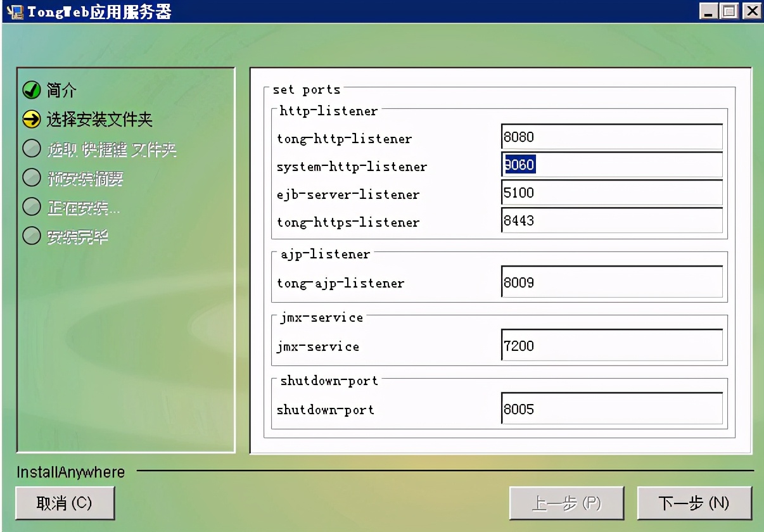Click the green checkmark icon beside 简介
The width and height of the screenshot is (764, 532).
pyautogui.click(x=31, y=91)
